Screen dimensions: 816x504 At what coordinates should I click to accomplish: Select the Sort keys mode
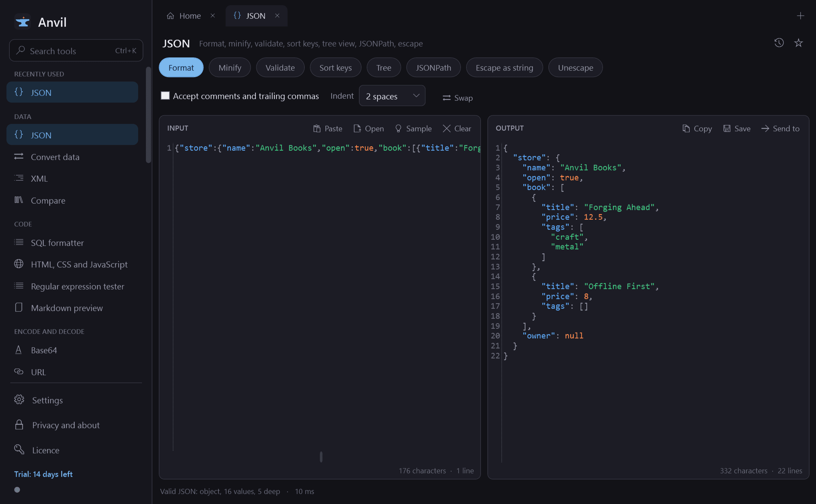335,68
